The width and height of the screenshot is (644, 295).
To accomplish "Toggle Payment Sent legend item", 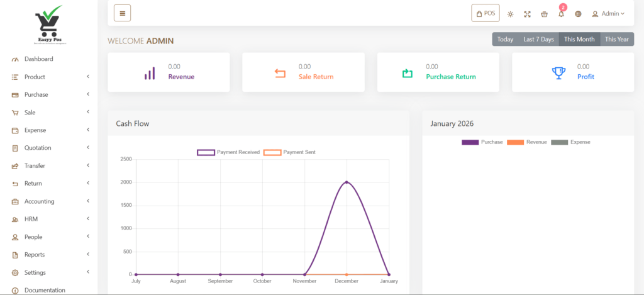I will [x=289, y=152].
